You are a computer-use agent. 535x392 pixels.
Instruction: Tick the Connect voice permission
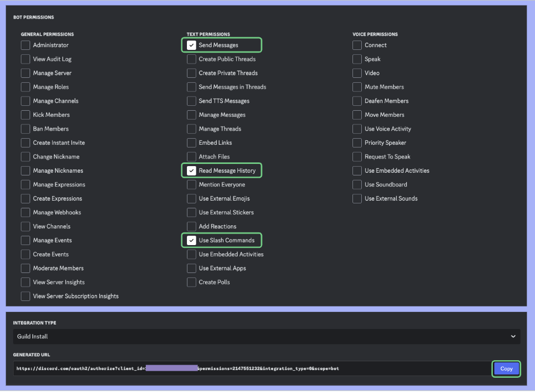[x=357, y=45]
